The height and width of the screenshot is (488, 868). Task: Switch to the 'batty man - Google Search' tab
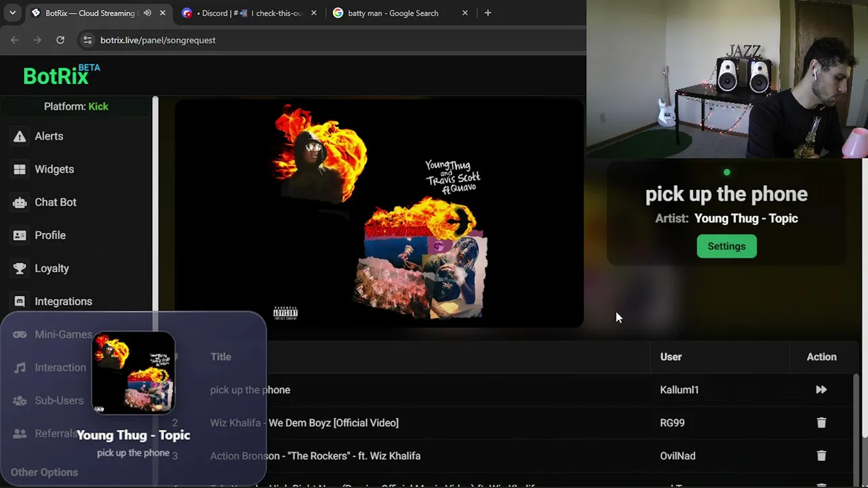click(x=401, y=13)
